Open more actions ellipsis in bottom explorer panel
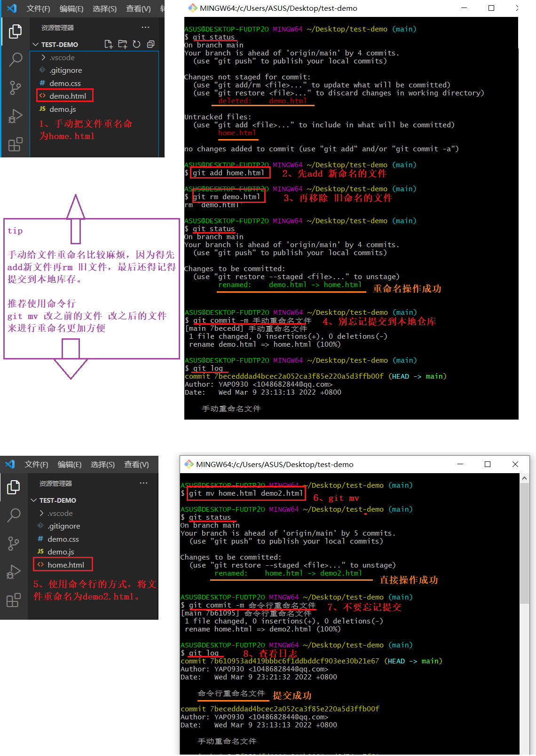The height and width of the screenshot is (756, 536). coord(143,483)
